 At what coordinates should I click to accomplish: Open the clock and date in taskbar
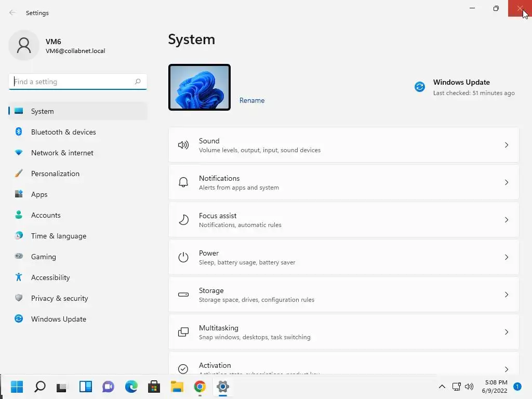click(495, 387)
